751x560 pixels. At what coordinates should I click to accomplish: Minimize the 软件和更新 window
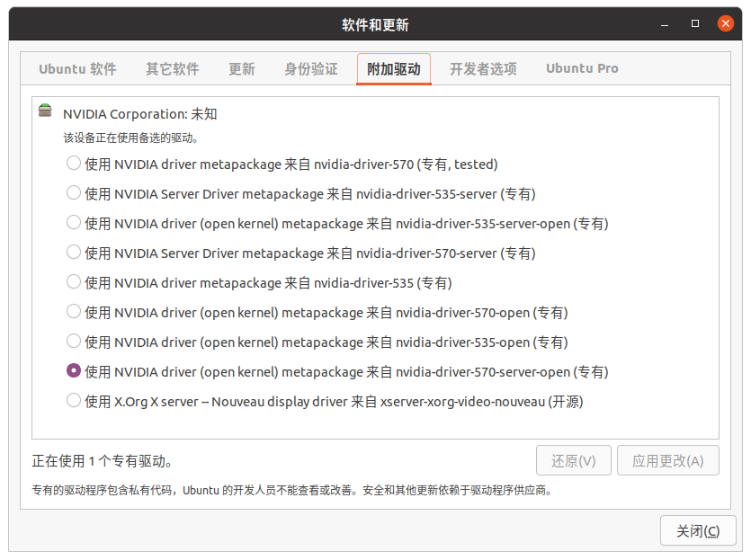click(665, 24)
